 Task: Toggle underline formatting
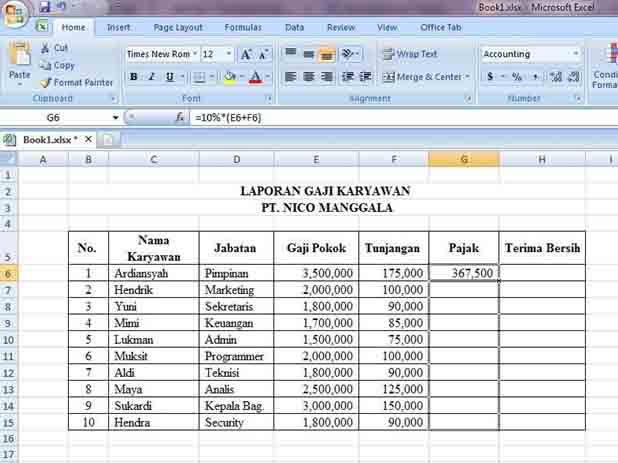coord(169,77)
